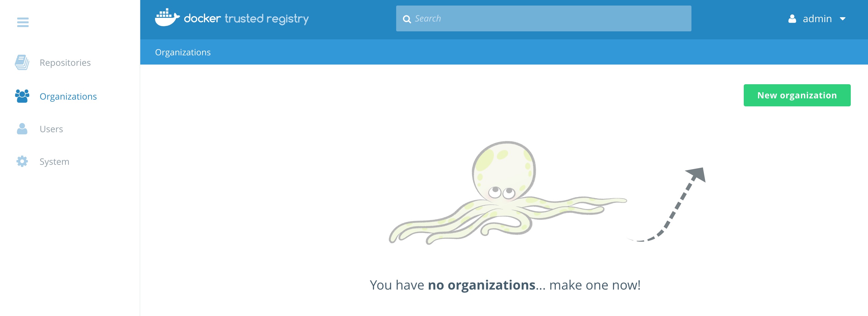Click the Organizations breadcrumb heading

183,52
